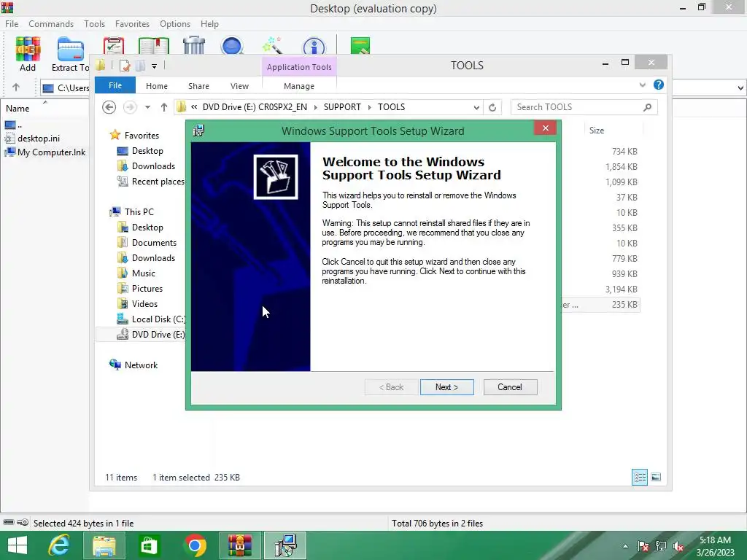Expand hidden breadcrumb folders chevron
Screen dimensions: 747x560
click(x=194, y=107)
